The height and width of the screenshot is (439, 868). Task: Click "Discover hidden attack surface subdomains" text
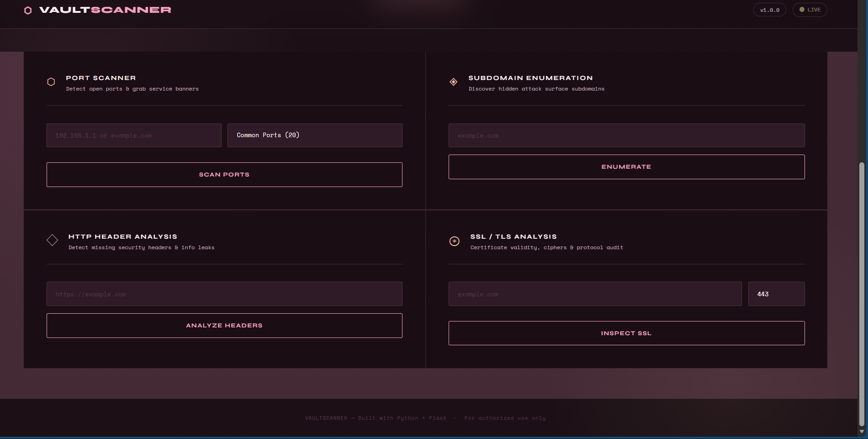tap(536, 89)
